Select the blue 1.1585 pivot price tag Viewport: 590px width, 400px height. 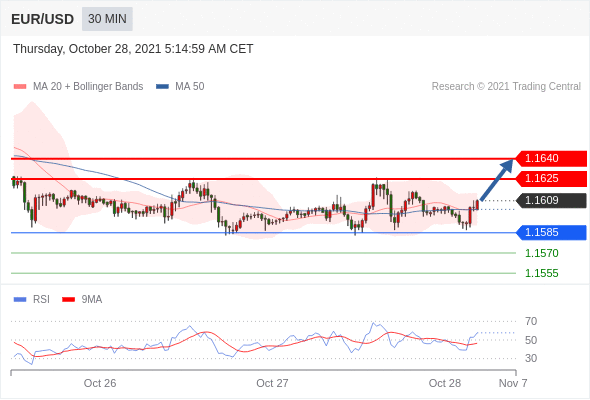pos(551,232)
